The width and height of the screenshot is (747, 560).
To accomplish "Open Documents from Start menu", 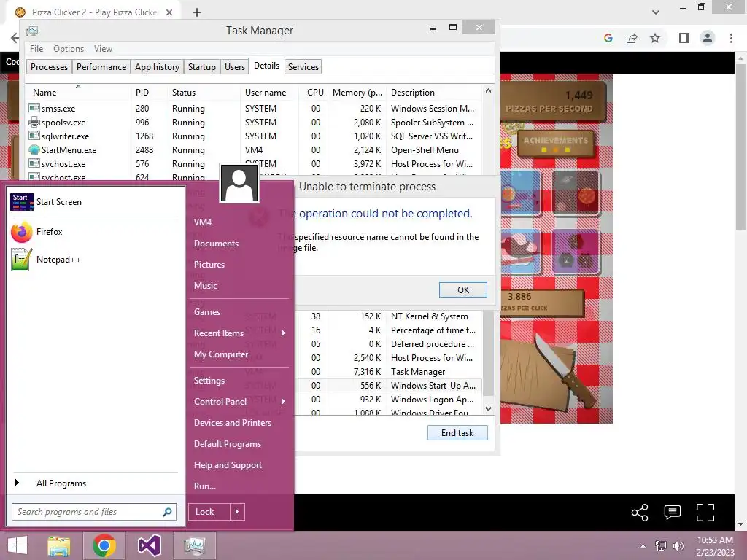I will point(216,244).
